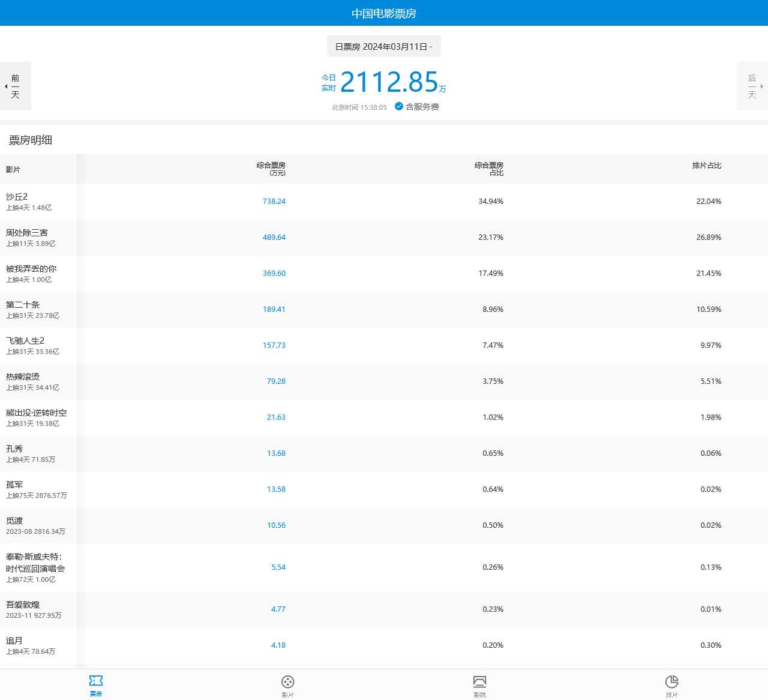768x700 pixels.
Task: Click the 5.51% screening share cell
Action: coord(711,381)
